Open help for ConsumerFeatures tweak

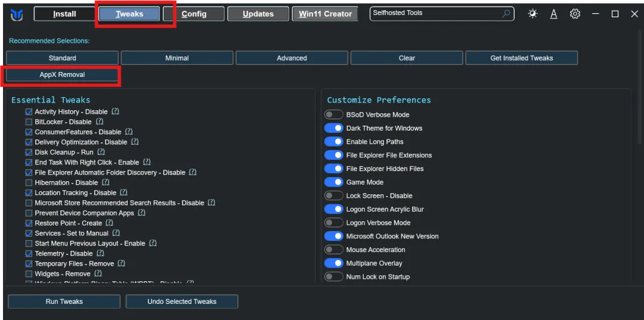pyautogui.click(x=129, y=131)
